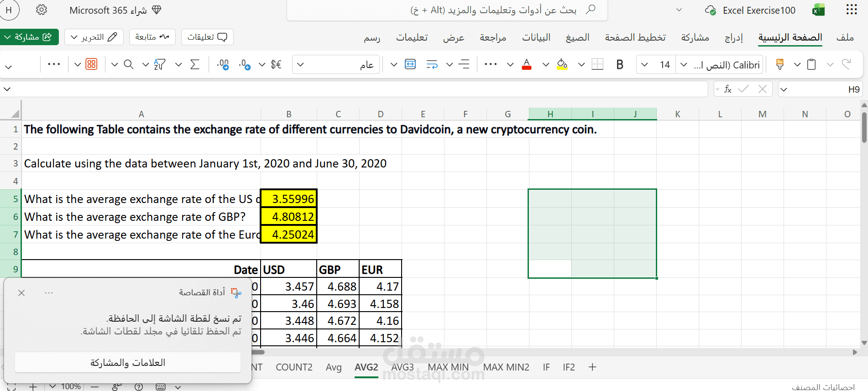The image size is (868, 391).
Task: Click the currency format icon
Action: click(276, 64)
